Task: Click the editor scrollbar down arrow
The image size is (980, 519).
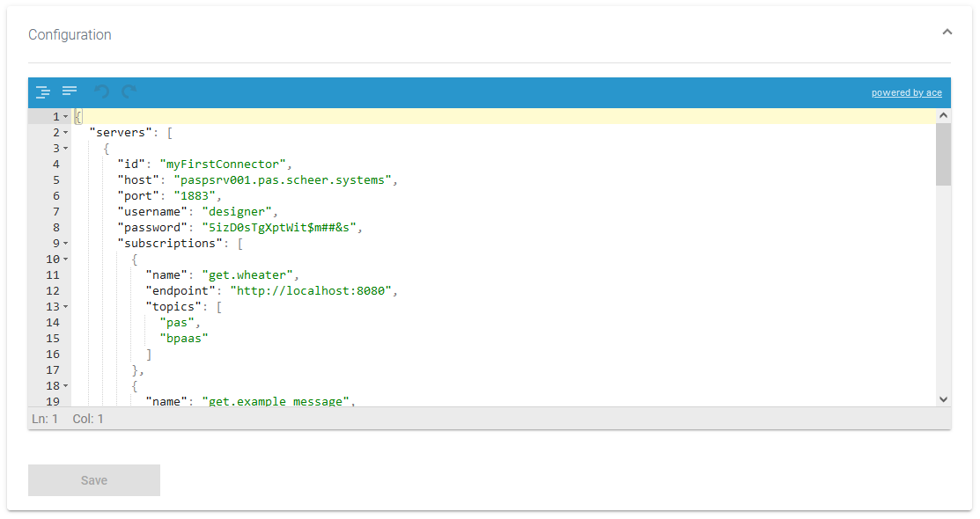Action: [943, 398]
